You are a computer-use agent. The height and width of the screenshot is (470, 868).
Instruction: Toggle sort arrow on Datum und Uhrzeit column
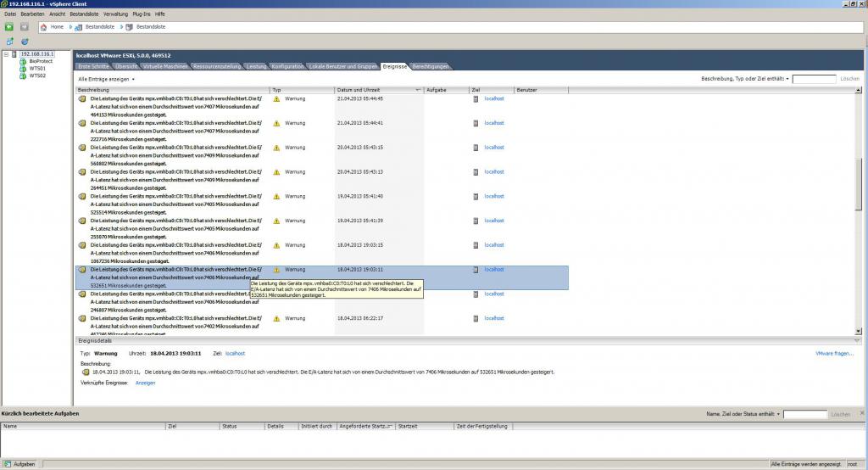coord(418,90)
